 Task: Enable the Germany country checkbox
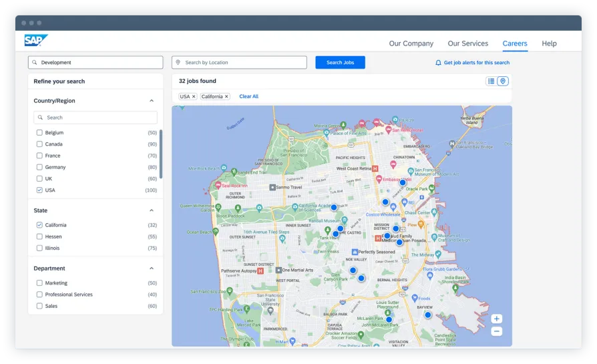click(x=39, y=167)
